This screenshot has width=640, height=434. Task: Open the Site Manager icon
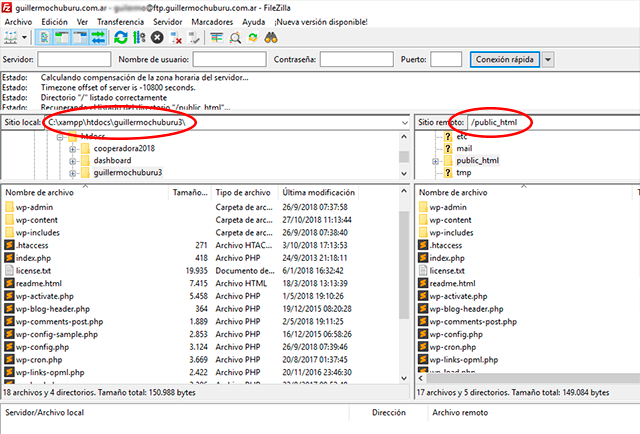tap(11, 38)
